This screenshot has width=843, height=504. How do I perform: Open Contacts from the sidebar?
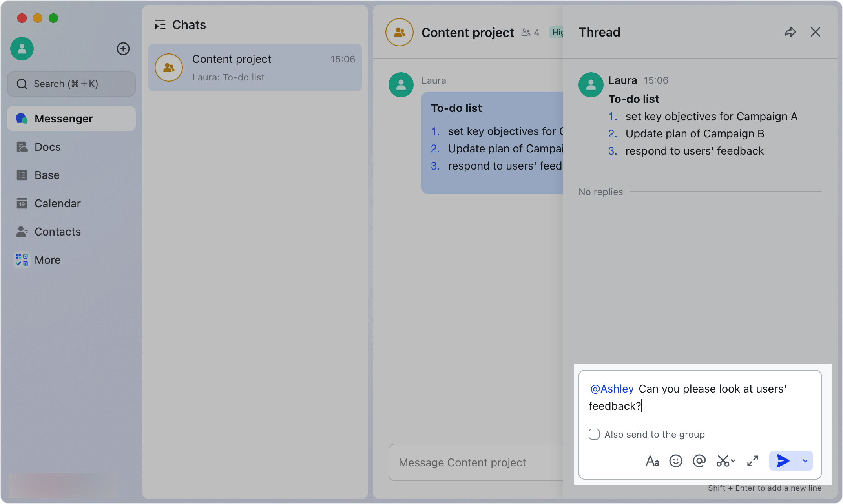(57, 232)
